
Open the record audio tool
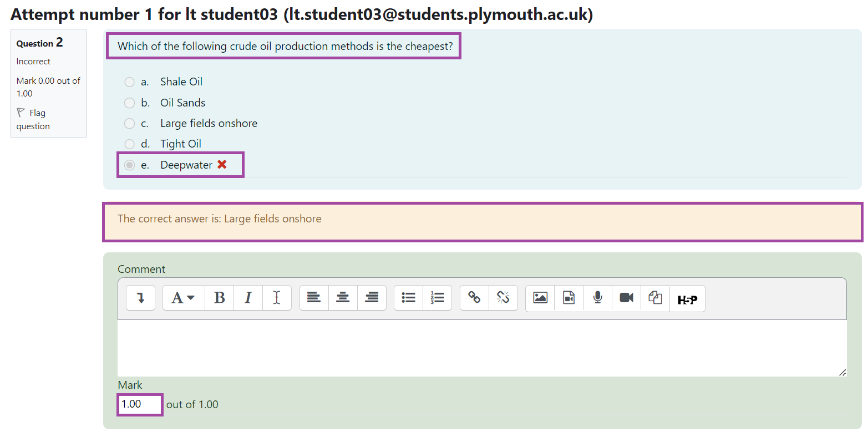point(597,298)
